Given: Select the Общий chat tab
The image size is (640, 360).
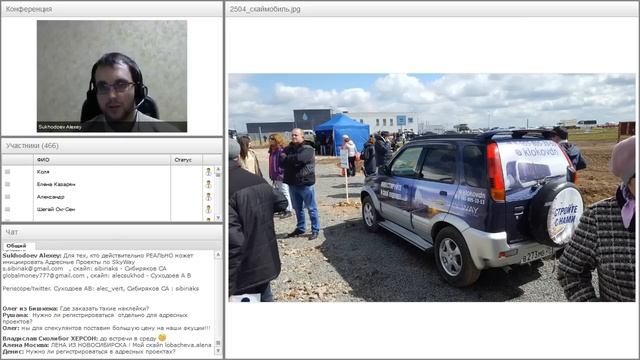Looking at the screenshot, I should pyautogui.click(x=16, y=246).
